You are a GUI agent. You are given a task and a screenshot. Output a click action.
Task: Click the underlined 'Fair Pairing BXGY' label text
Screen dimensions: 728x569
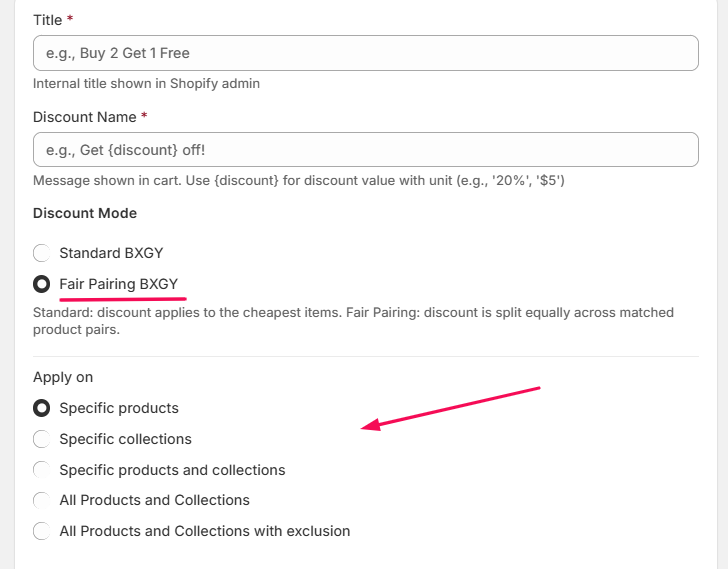point(118,284)
